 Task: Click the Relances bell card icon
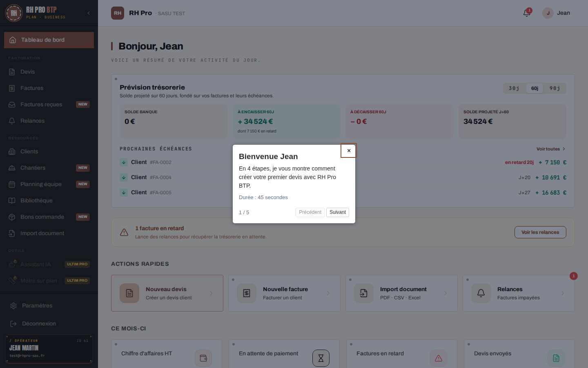[481, 293]
